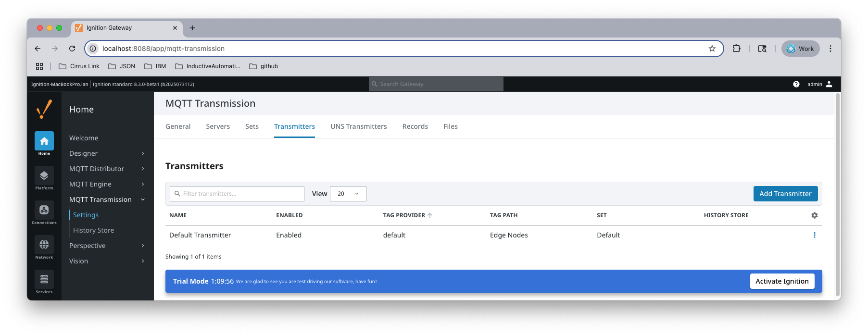Click the Enabled column header
Viewport: 868px width, 336px height.
point(289,215)
